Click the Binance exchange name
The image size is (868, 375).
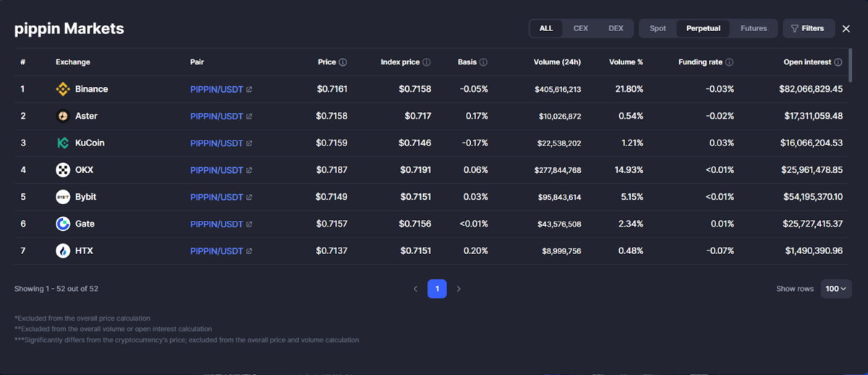click(x=91, y=89)
